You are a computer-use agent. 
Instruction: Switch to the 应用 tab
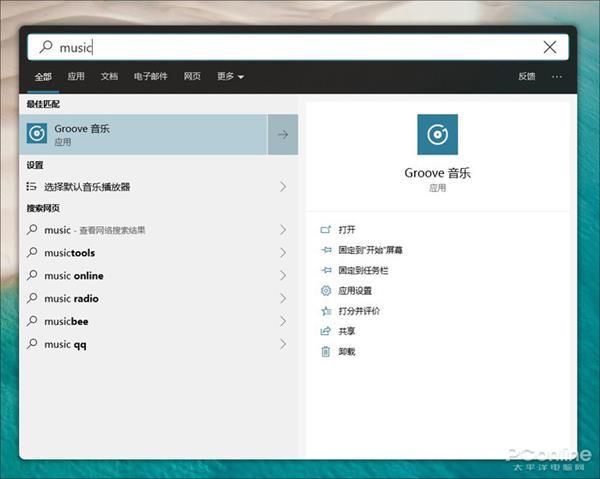pyautogui.click(x=76, y=77)
